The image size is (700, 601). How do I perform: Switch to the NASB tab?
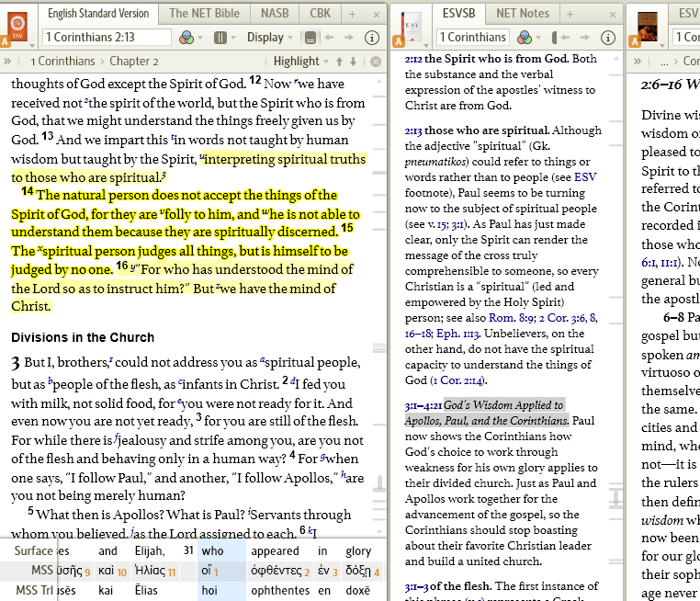pyautogui.click(x=275, y=14)
